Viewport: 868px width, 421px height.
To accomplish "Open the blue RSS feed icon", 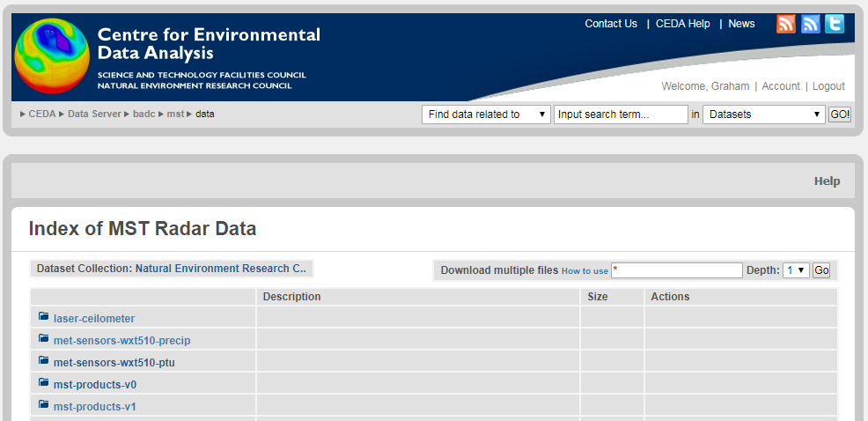I will coord(811,24).
